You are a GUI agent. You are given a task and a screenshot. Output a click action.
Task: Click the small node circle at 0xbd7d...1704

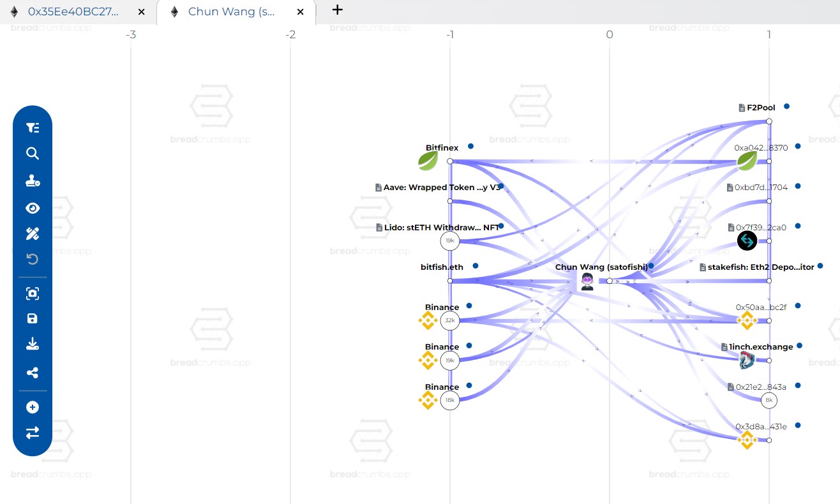click(x=769, y=201)
